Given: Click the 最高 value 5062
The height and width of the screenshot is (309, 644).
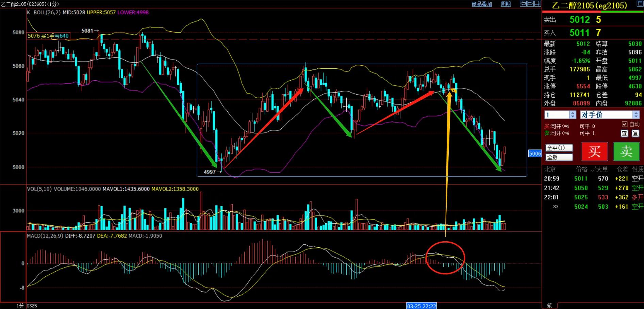Looking at the screenshot, I should pyautogui.click(x=635, y=69).
